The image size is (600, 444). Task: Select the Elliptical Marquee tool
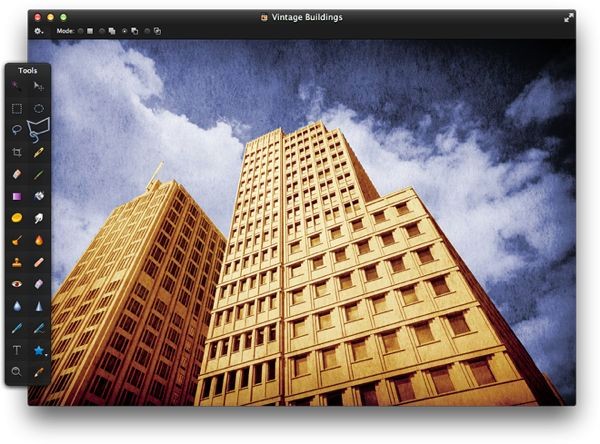(39, 109)
